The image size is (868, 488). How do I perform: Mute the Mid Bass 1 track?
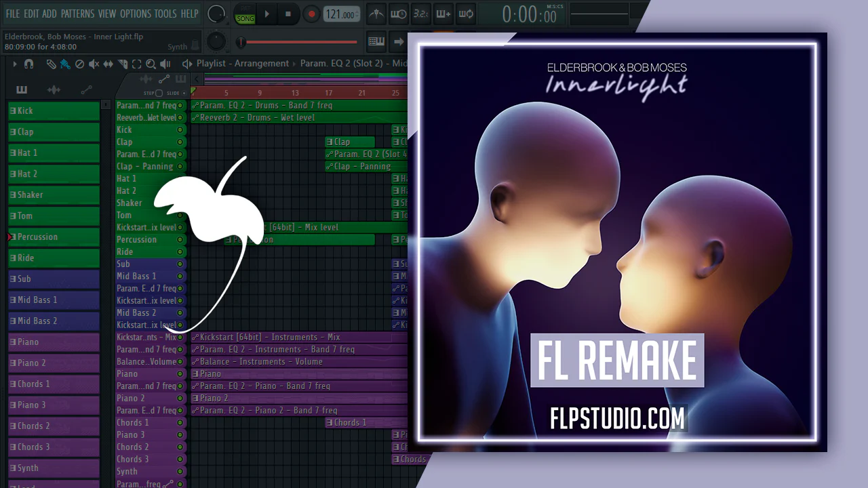pos(180,277)
